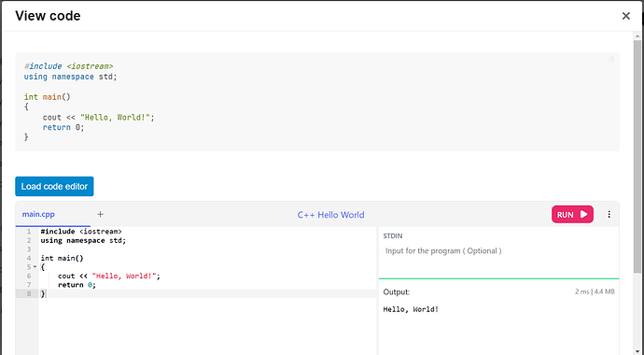Image resolution: width=644 pixels, height=355 pixels.
Task: Click the dialog scrollbar up arrow
Action: click(637, 36)
